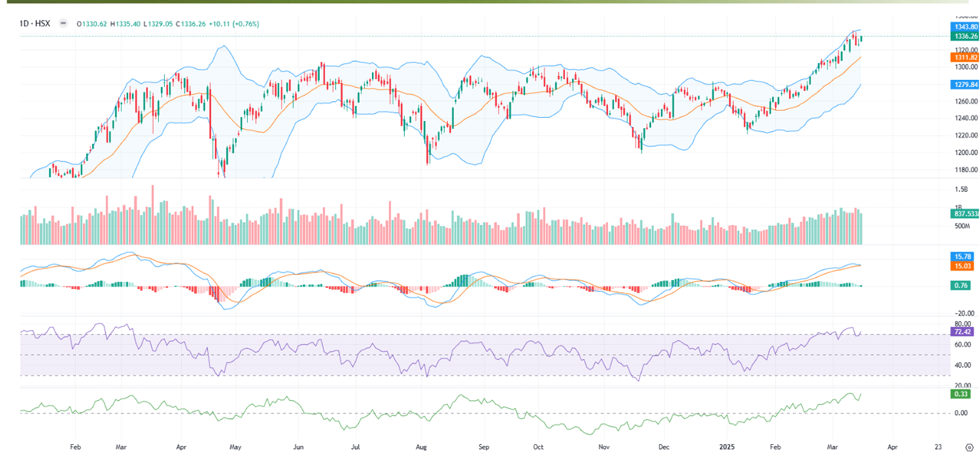
Task: Click the C1336.26 close value
Action: [x=192, y=24]
